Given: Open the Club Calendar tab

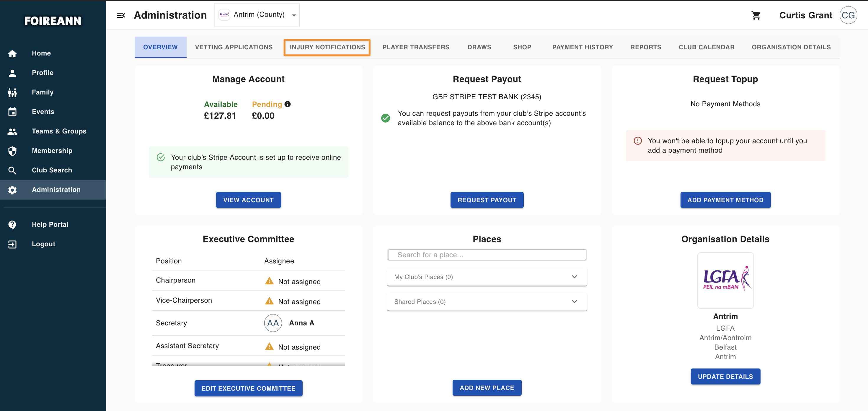Looking at the screenshot, I should point(707,47).
